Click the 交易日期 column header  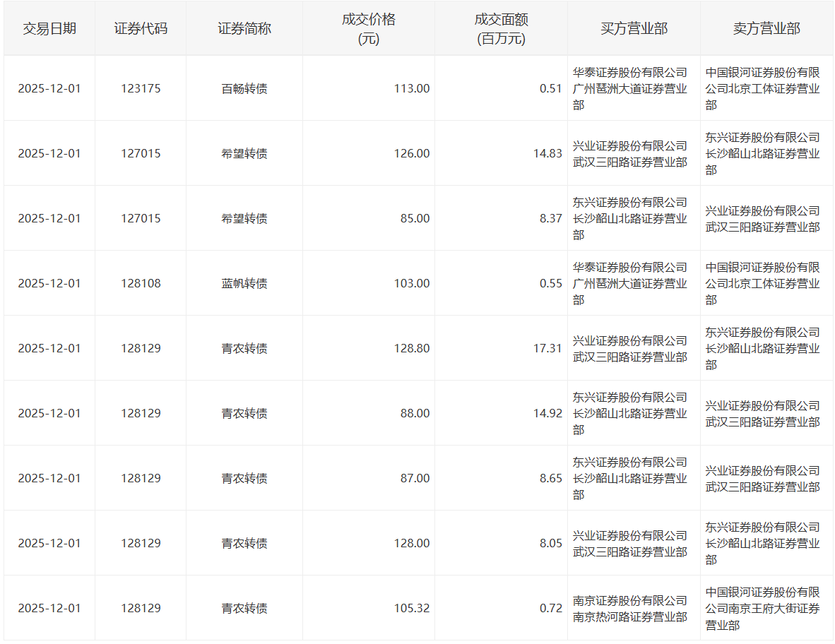coord(49,28)
